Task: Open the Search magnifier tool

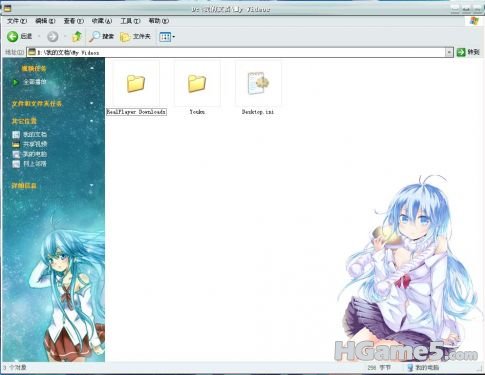Action: pos(94,36)
